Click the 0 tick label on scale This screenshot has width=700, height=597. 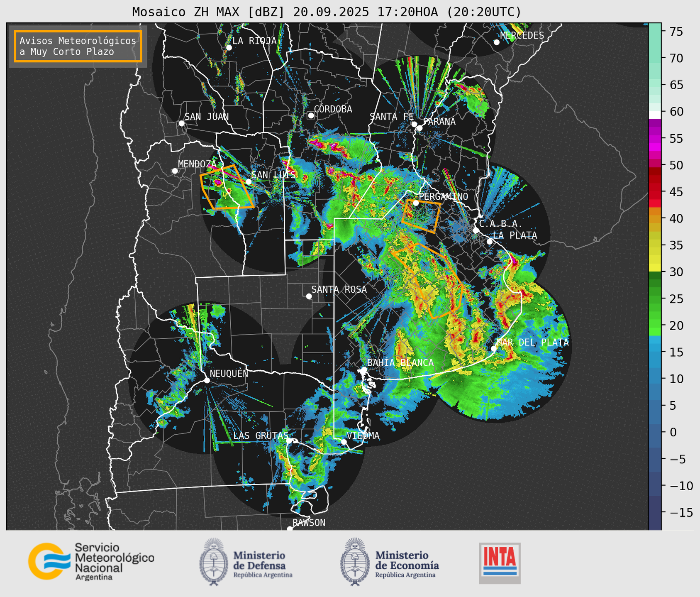(673, 432)
